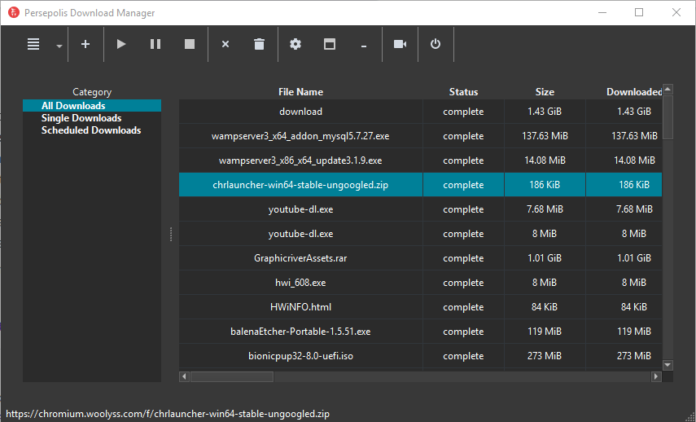The width and height of the screenshot is (696, 422).
Task: Open preferences gear icon
Action: [295, 44]
